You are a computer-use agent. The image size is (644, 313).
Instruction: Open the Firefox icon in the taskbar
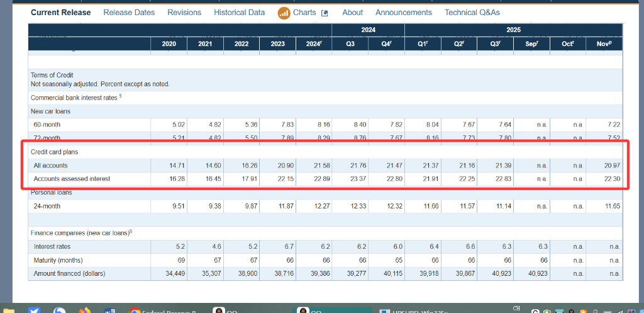[x=84, y=310]
